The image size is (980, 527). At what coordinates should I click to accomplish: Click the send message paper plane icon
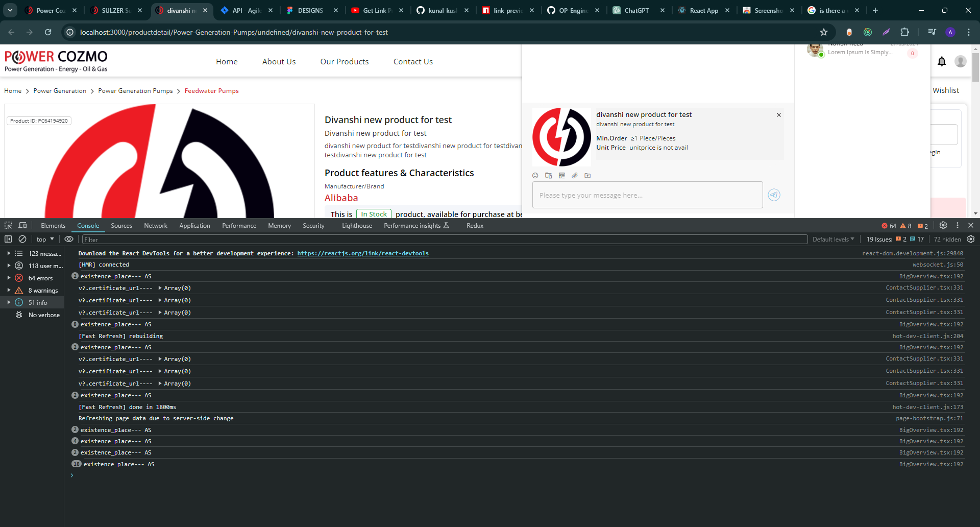pos(774,195)
